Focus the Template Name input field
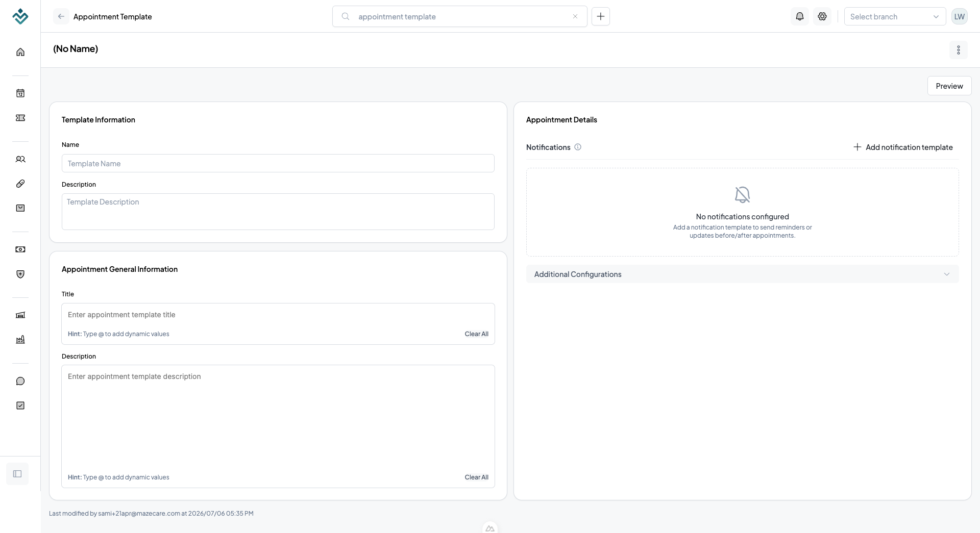Screen dimensions: 980x533 coord(278,163)
